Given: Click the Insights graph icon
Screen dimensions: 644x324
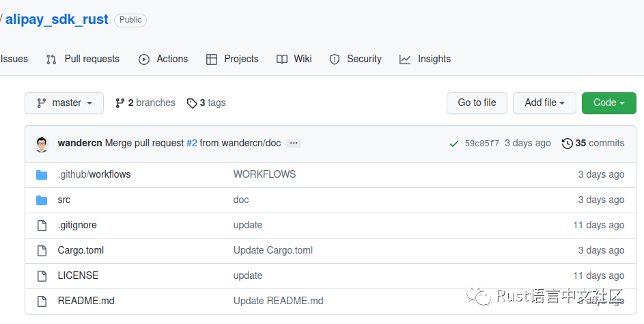Looking at the screenshot, I should 405,59.
